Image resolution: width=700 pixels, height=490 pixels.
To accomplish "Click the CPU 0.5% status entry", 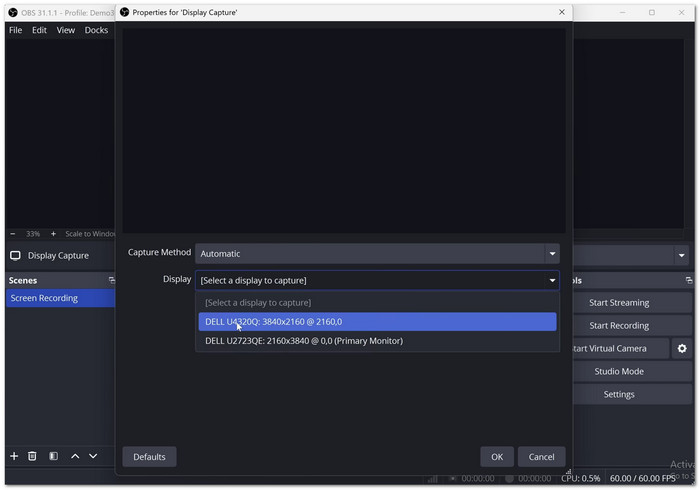I will [x=580, y=478].
